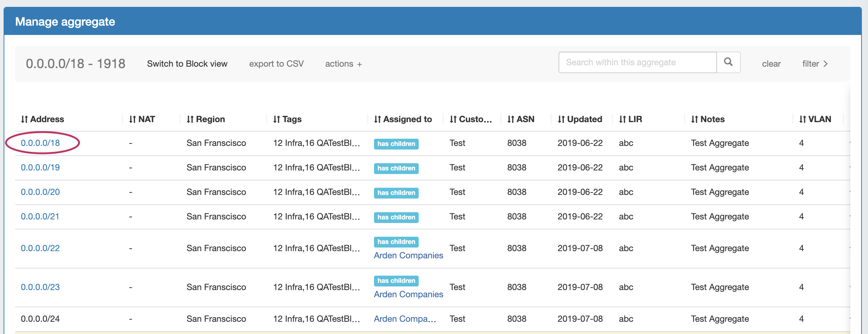Viewport: 868px width, 334px height.
Task: Sort table by ASN column
Action: (521, 119)
